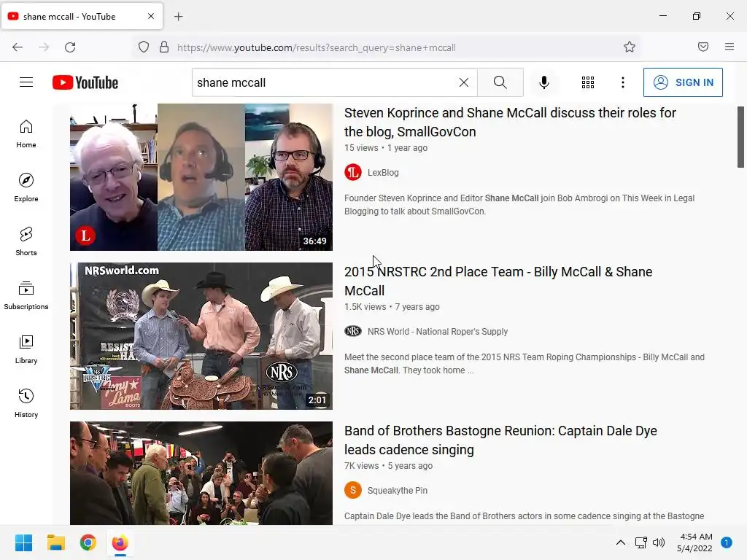Click the NRS channel avatar
This screenshot has height=560, width=747.
pos(353,331)
